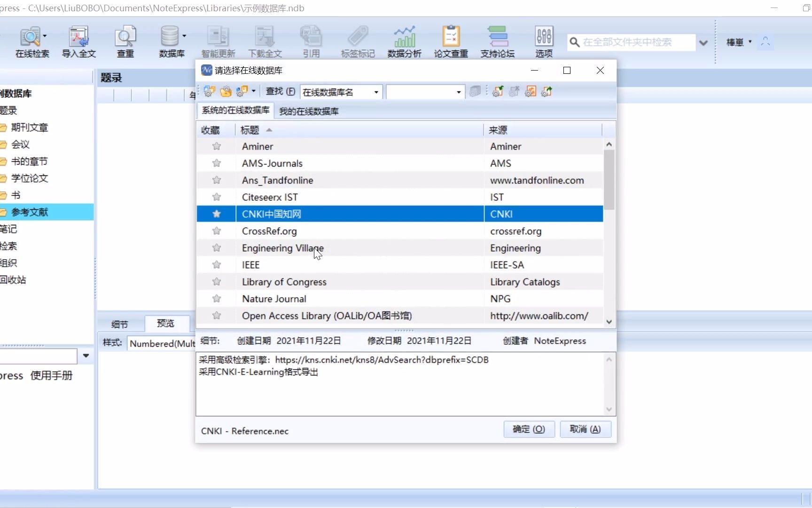The image size is (812, 508).
Task: Click the 引用 cite icon
Action: coord(311,41)
